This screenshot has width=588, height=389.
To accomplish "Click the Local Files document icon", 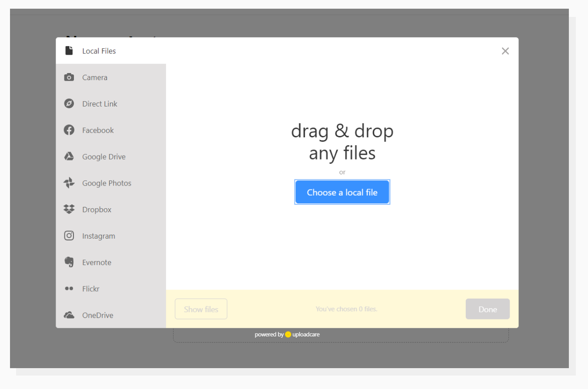I will click(x=69, y=50).
